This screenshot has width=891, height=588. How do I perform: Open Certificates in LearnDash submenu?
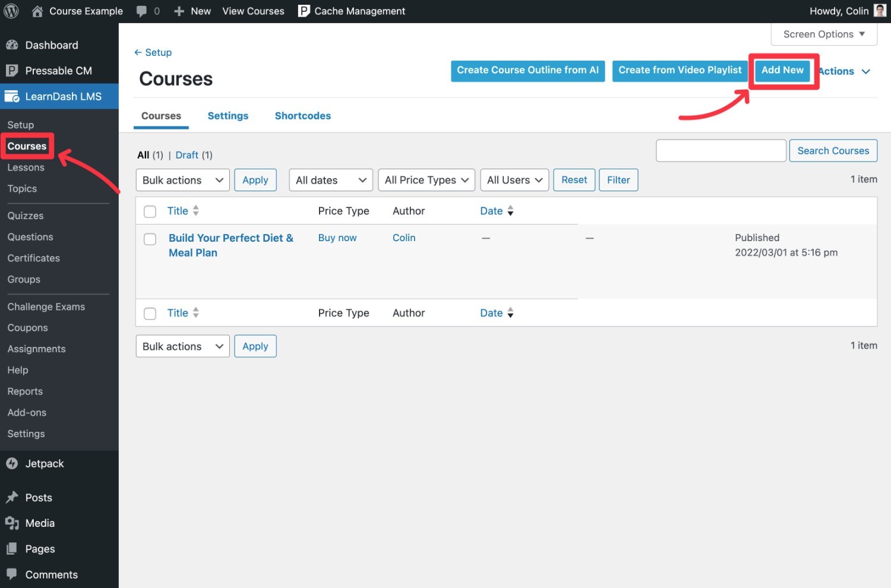[33, 258]
